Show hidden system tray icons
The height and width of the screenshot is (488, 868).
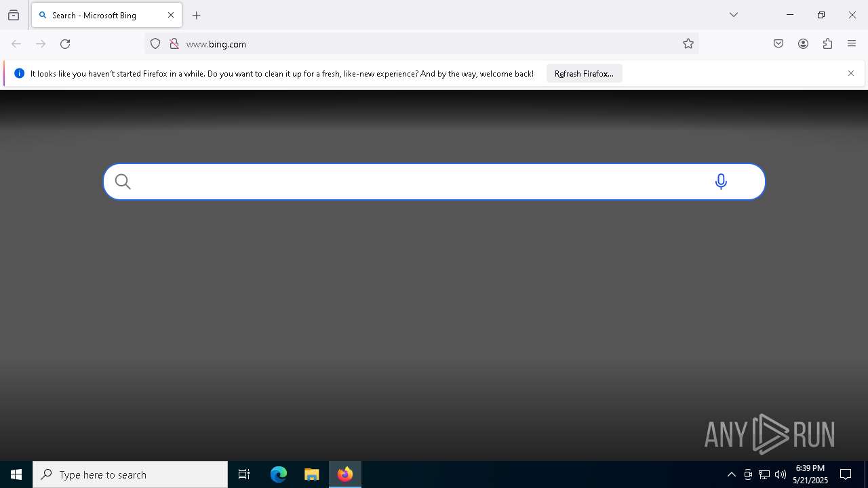click(731, 474)
